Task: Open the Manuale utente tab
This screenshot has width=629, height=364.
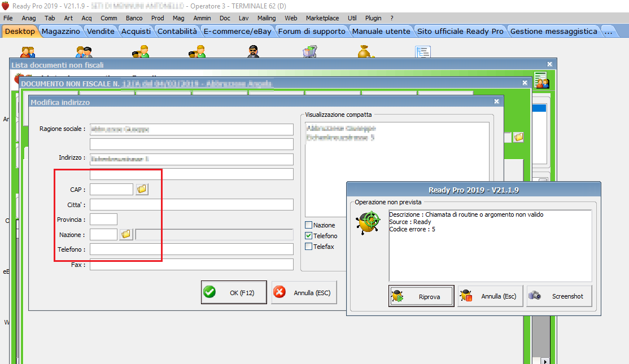Action: tap(381, 31)
